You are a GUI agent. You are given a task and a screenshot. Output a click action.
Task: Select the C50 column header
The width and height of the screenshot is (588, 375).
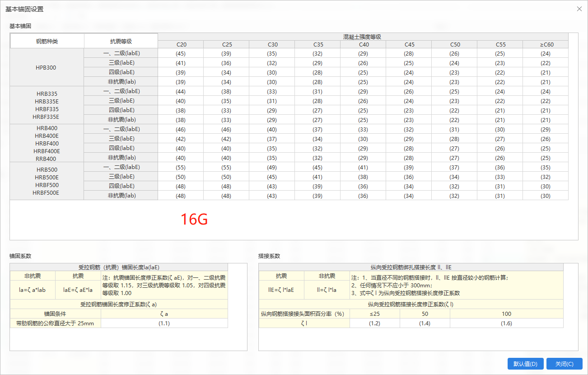coord(455,44)
